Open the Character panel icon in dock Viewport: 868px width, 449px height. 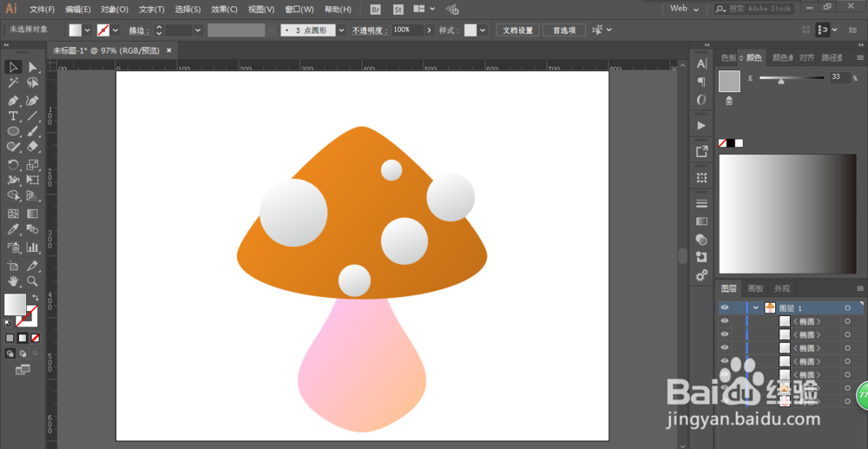click(x=701, y=64)
